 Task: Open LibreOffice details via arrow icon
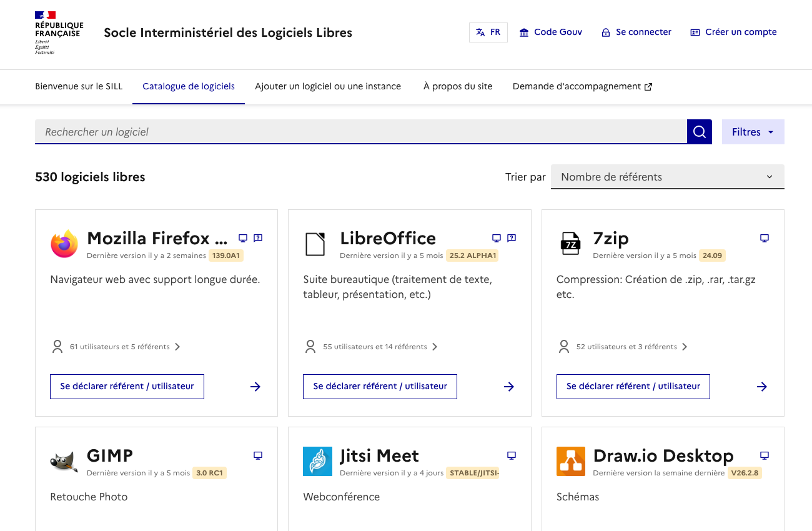point(509,387)
